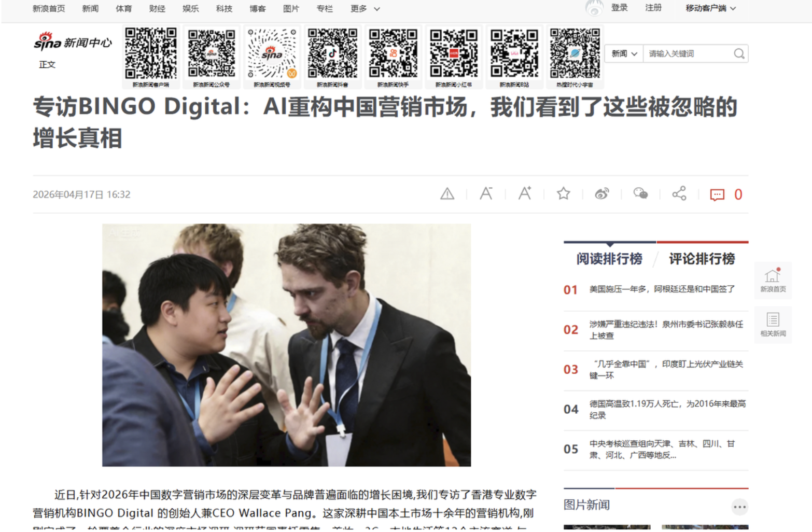Click the 新浪新闻公众号 QR code

(x=212, y=53)
